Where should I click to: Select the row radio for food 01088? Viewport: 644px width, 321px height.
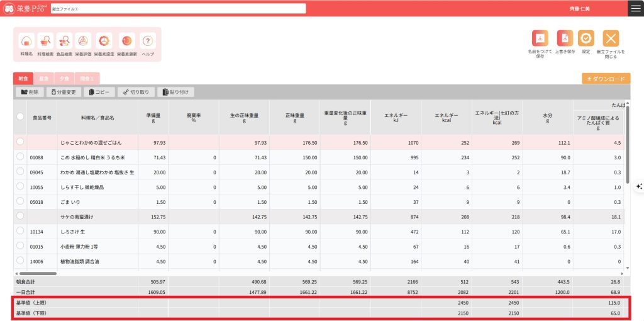(x=20, y=157)
